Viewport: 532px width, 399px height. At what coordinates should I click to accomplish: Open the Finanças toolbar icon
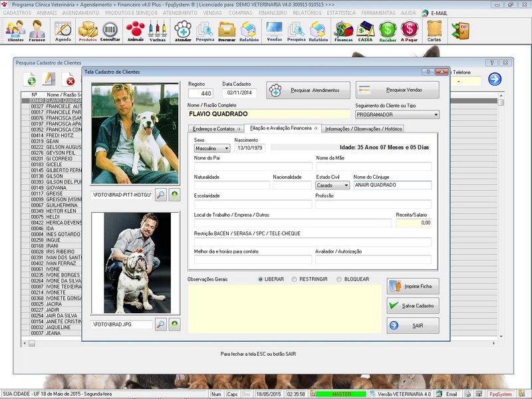343,31
